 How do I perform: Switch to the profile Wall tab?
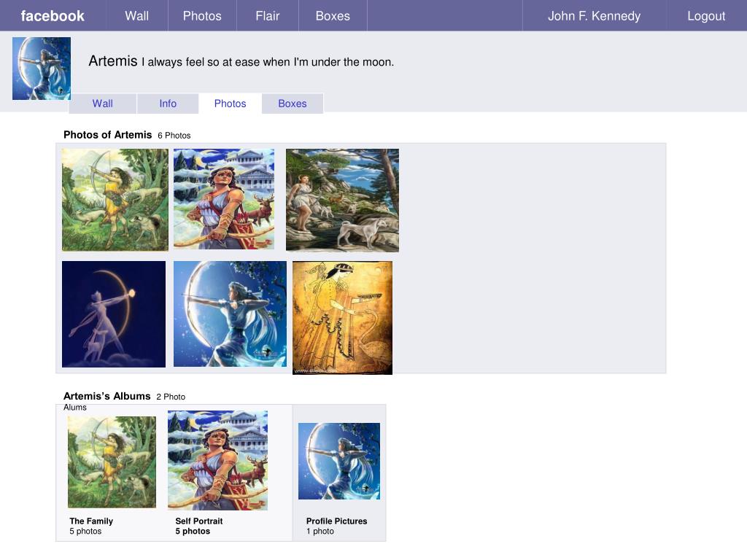point(102,104)
